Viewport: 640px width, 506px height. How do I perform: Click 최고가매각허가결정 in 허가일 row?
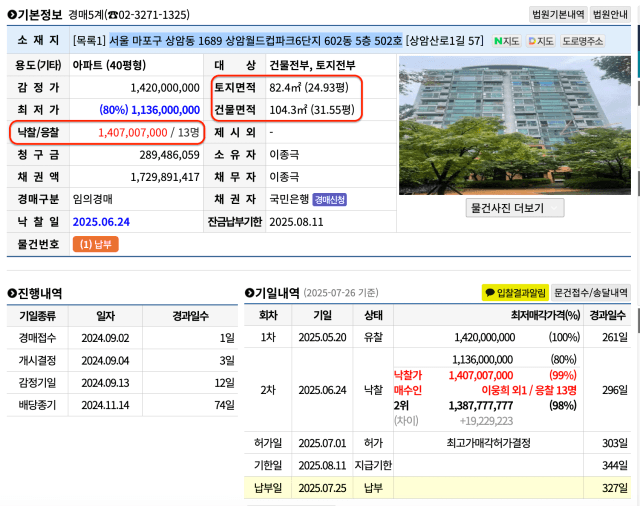(x=489, y=443)
